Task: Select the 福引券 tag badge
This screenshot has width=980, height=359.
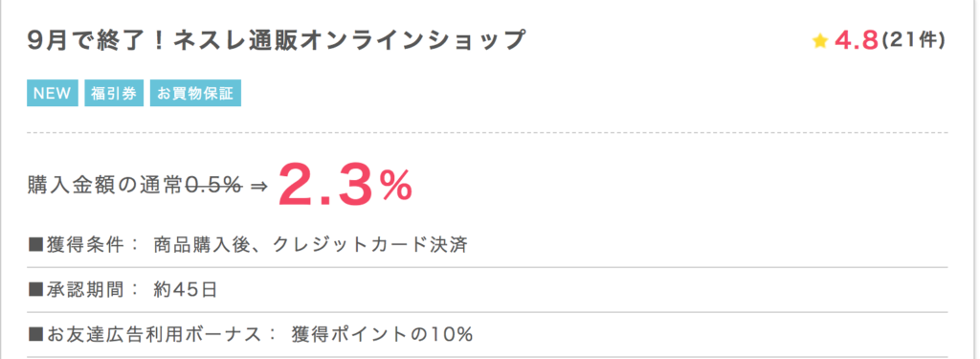Action: point(114,94)
